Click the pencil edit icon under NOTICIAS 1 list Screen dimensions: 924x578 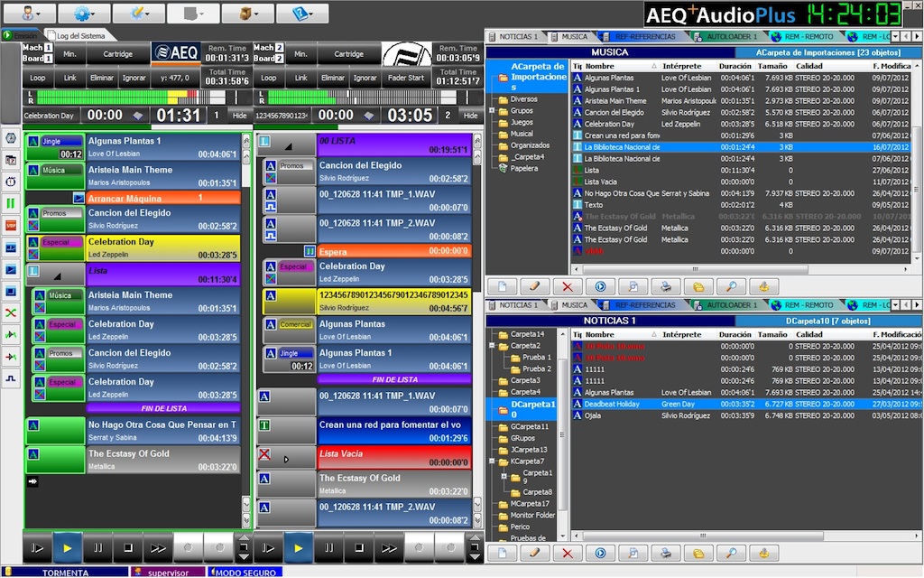(x=534, y=554)
